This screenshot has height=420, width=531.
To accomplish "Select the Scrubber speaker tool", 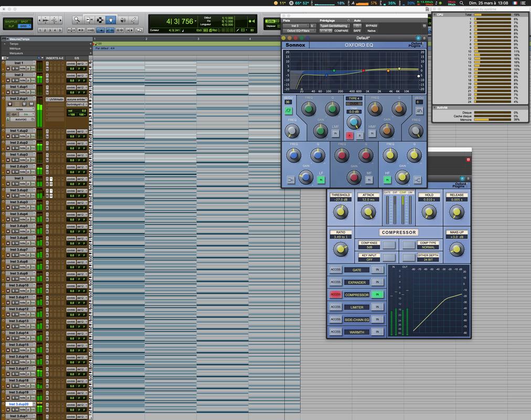I will (123, 20).
